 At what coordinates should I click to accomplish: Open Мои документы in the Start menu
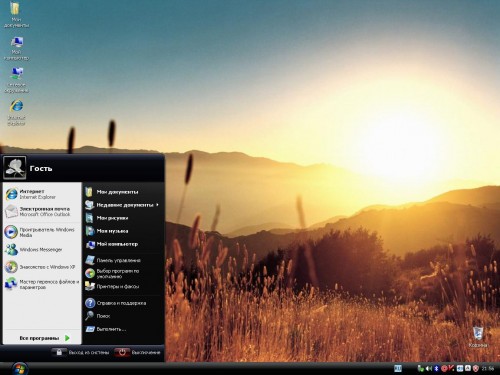(x=122, y=192)
